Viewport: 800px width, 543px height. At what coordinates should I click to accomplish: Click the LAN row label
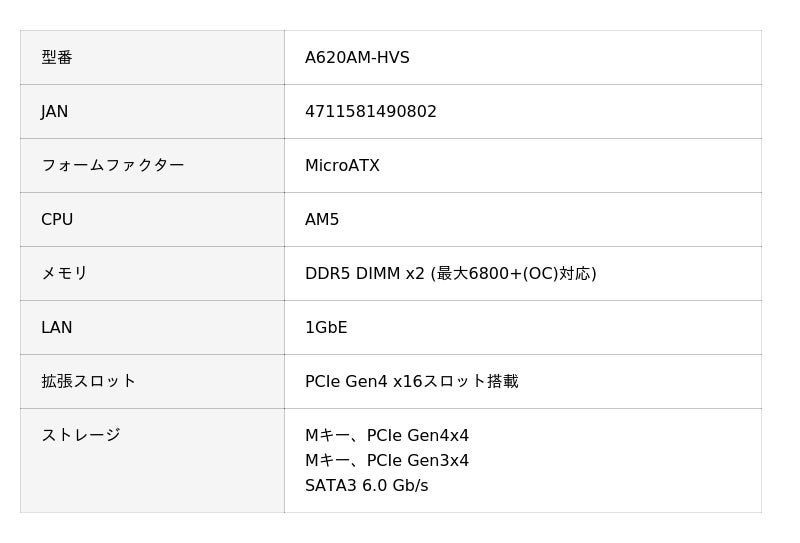pos(57,328)
